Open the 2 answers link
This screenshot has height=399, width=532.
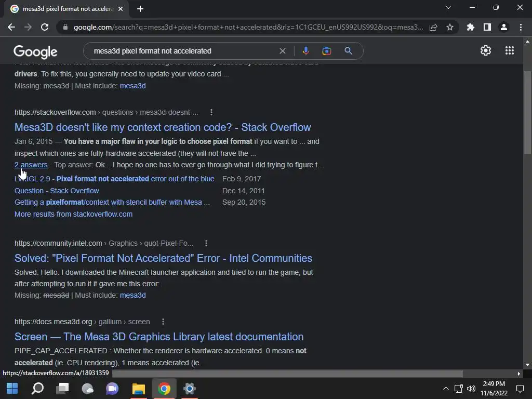(31, 165)
